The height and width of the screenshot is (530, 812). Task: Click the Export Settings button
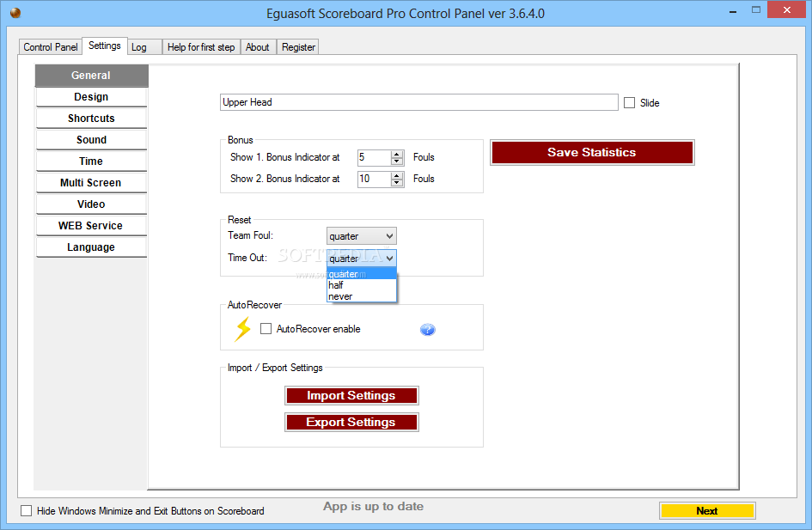(351, 423)
